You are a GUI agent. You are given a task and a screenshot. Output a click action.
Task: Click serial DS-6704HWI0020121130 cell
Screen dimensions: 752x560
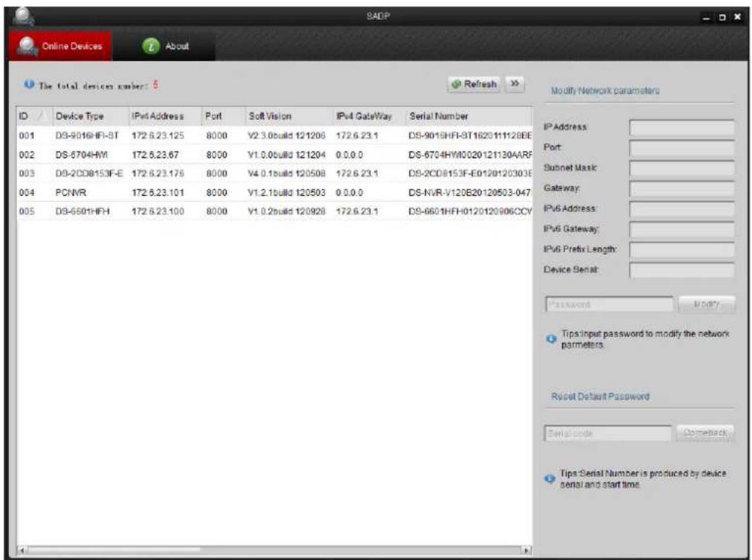tap(470, 155)
